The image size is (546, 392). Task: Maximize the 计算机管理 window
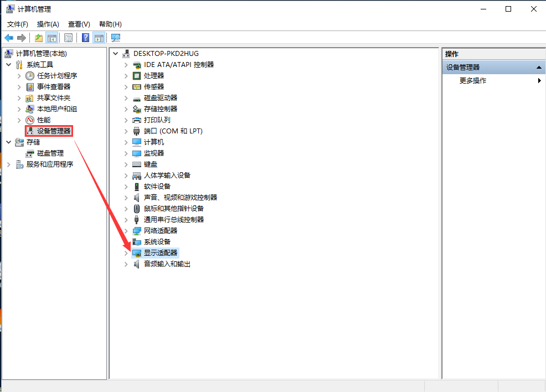[x=508, y=9]
